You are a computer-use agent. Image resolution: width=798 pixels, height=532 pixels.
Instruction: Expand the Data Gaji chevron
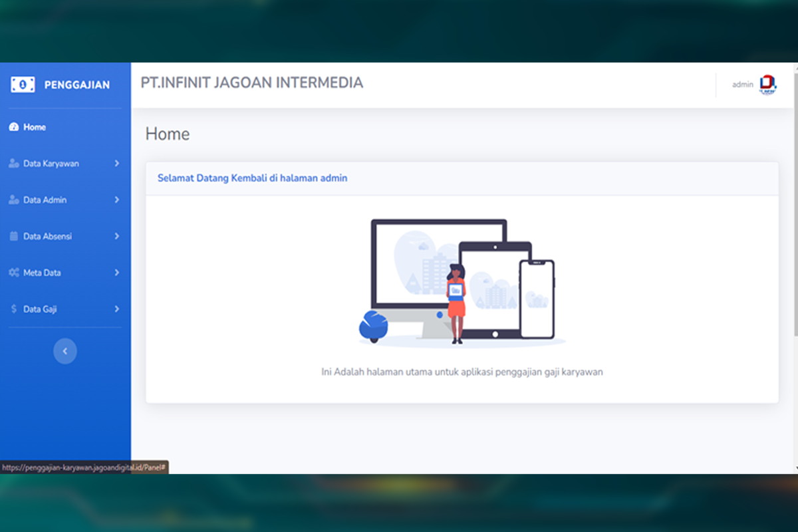click(117, 309)
